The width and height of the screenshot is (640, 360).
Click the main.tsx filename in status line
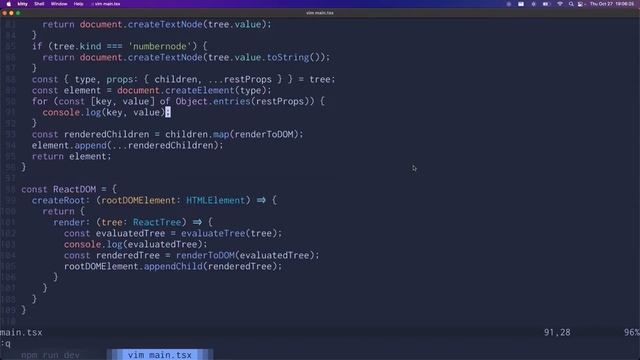[x=21, y=333]
